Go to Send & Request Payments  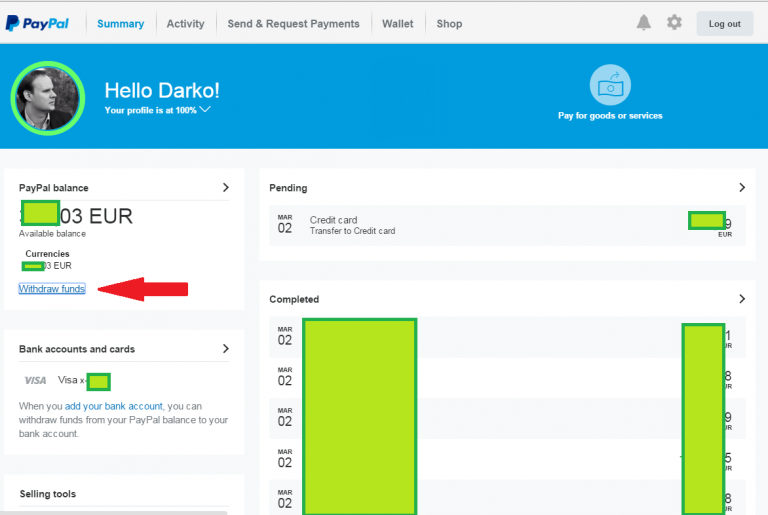pos(293,24)
